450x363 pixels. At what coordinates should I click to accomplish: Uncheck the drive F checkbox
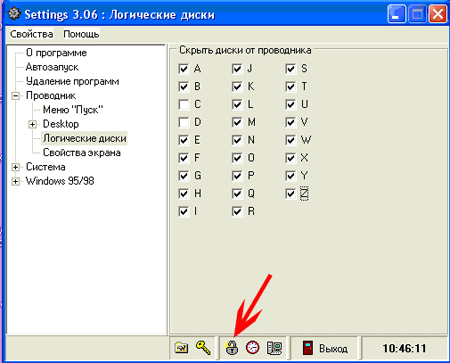(184, 158)
